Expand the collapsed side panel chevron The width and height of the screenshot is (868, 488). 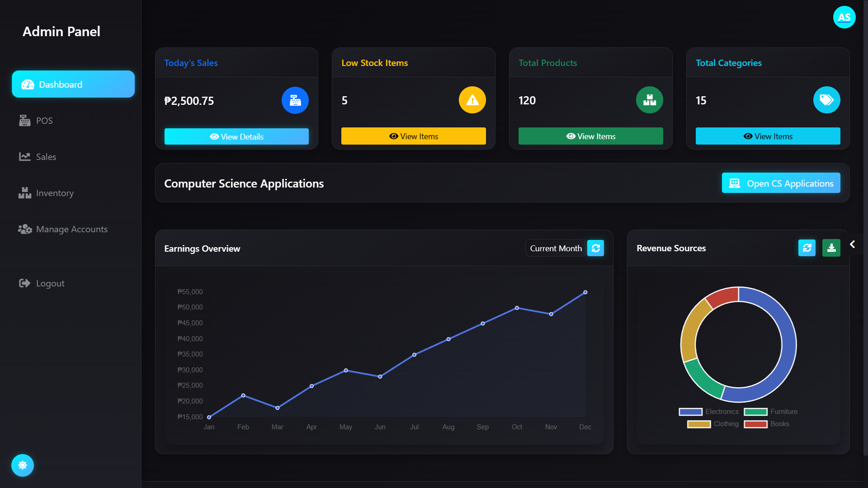(x=852, y=244)
